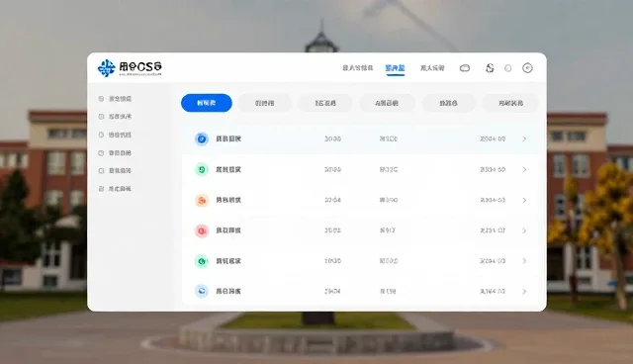The width and height of the screenshot is (633, 364).
Task: Click the swirl refresh icon in the header
Action: pyautogui.click(x=490, y=68)
